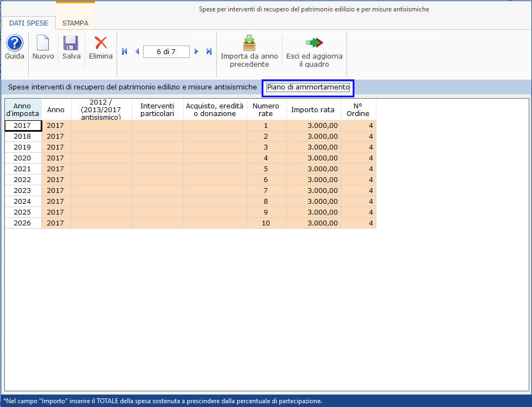Select Spese interventi di recupero tab
The image size is (532, 407).
pos(132,87)
